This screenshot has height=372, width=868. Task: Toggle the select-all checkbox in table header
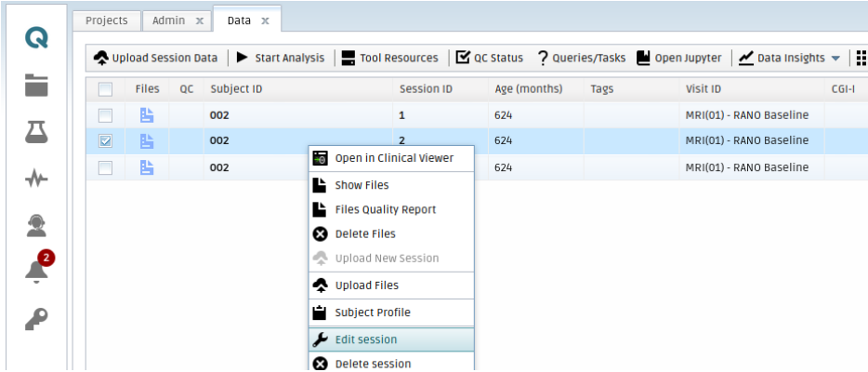click(x=106, y=90)
